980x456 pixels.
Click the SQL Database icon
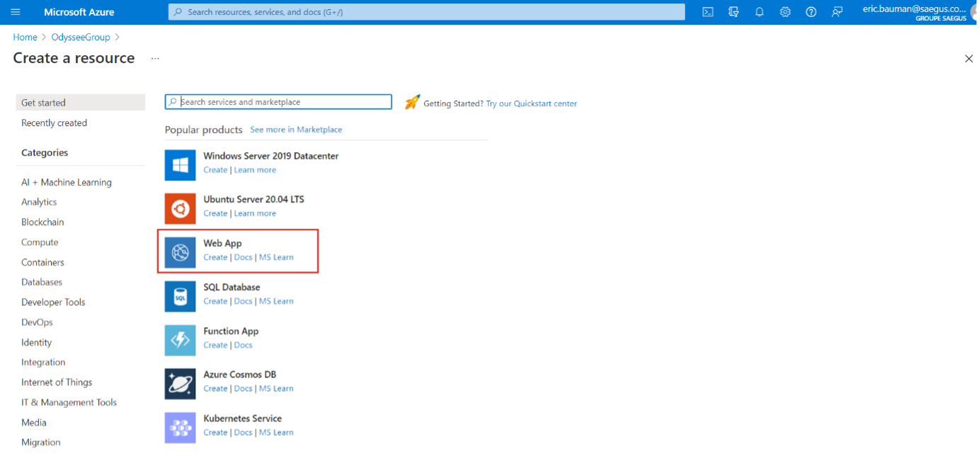pyautogui.click(x=180, y=297)
